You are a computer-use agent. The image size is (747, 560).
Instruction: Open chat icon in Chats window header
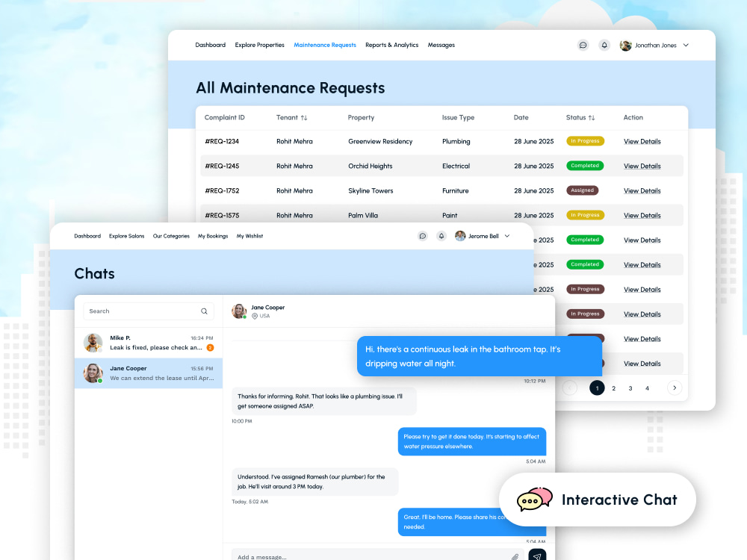tap(423, 236)
